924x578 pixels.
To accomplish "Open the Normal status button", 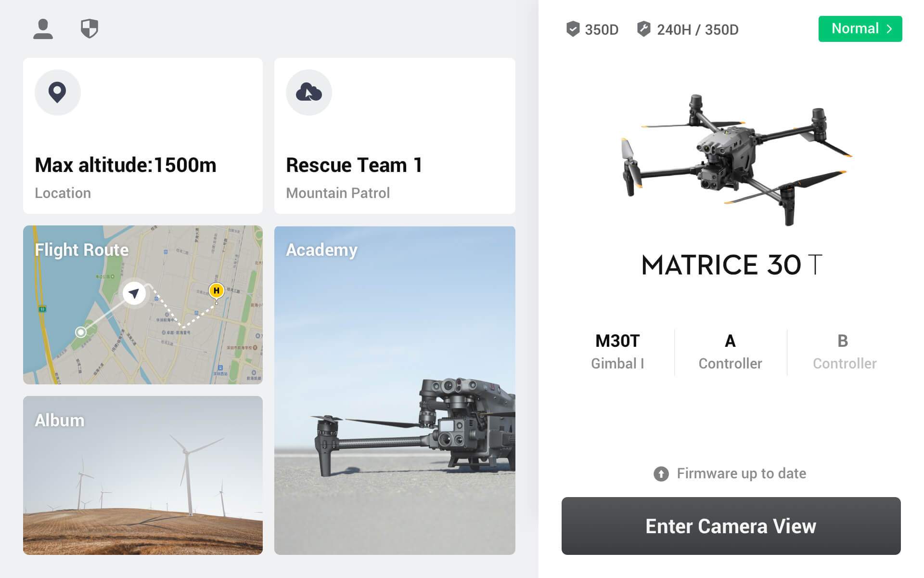I will [x=860, y=29].
